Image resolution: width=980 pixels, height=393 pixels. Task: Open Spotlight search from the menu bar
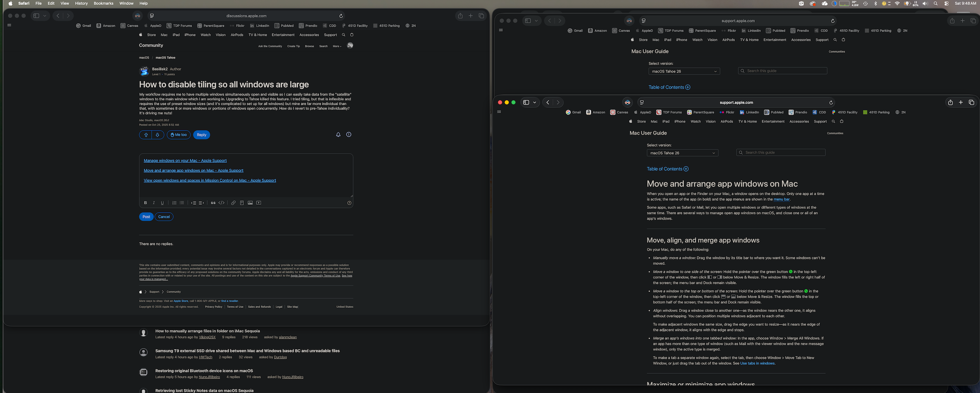coord(935,3)
